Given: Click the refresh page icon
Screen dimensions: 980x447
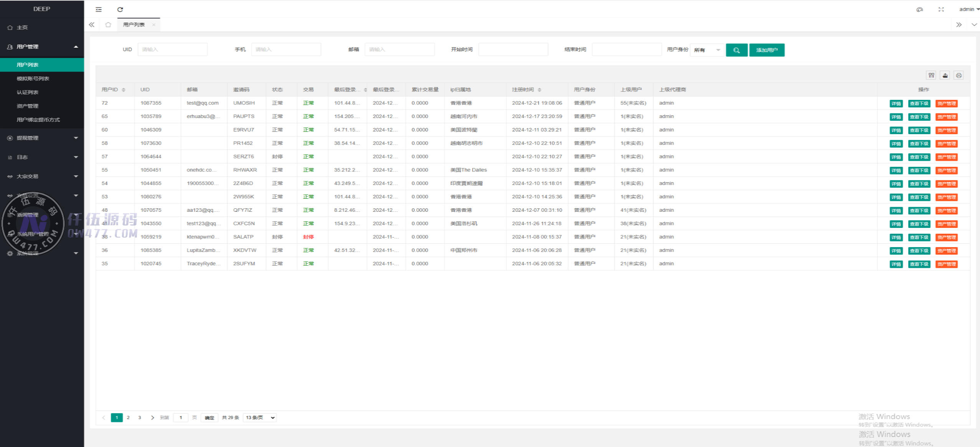Looking at the screenshot, I should point(120,10).
